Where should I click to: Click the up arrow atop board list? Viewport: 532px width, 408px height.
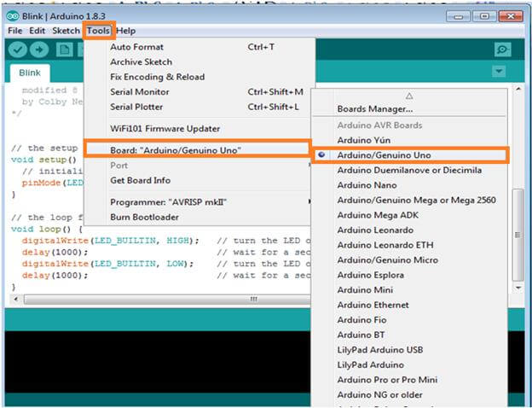click(x=409, y=96)
